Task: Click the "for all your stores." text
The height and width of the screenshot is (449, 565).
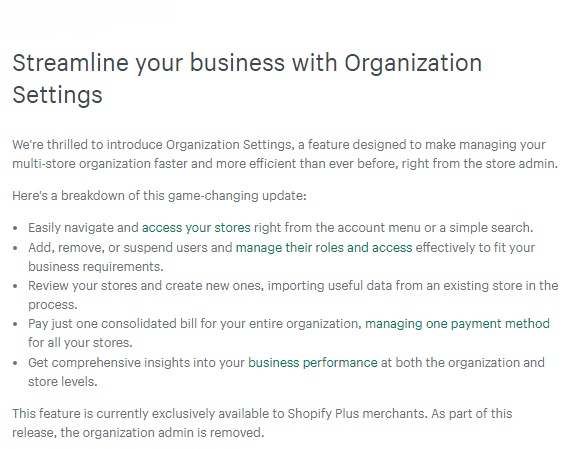Action: (x=80, y=343)
